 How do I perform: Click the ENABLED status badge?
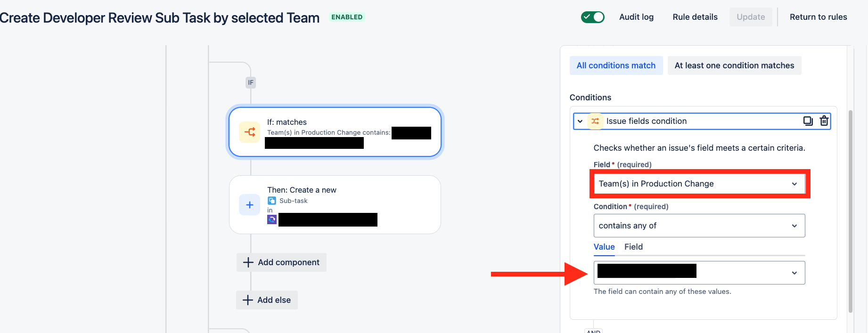click(347, 17)
